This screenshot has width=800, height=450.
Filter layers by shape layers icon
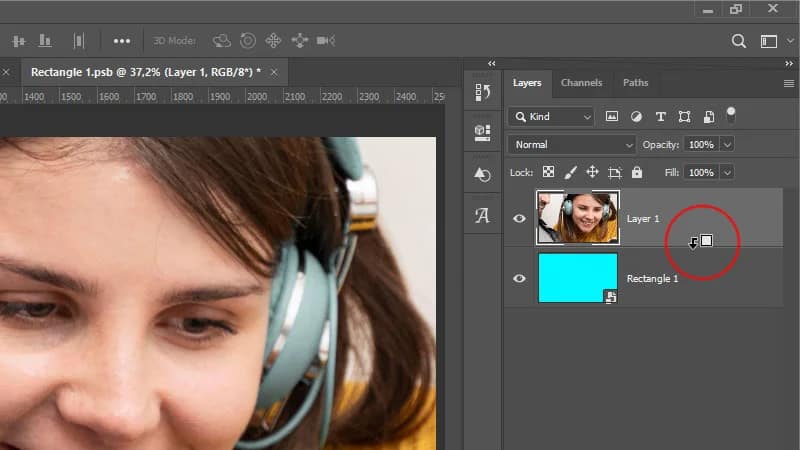684,117
